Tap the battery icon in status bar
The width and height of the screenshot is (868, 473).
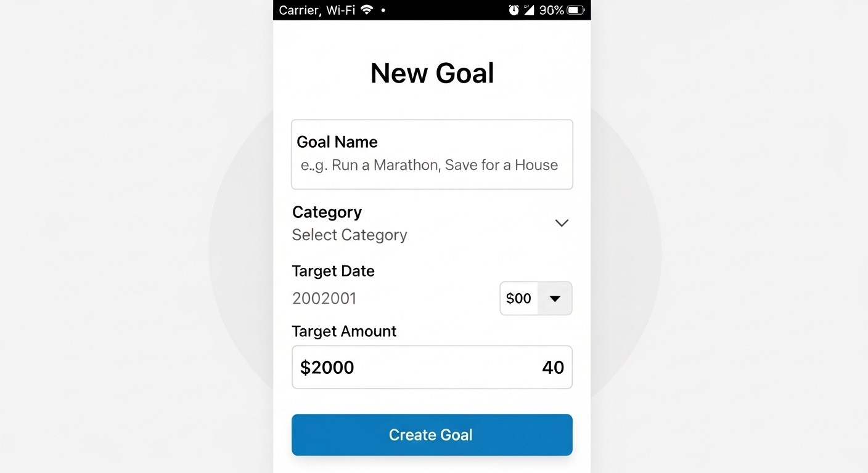[575, 10]
